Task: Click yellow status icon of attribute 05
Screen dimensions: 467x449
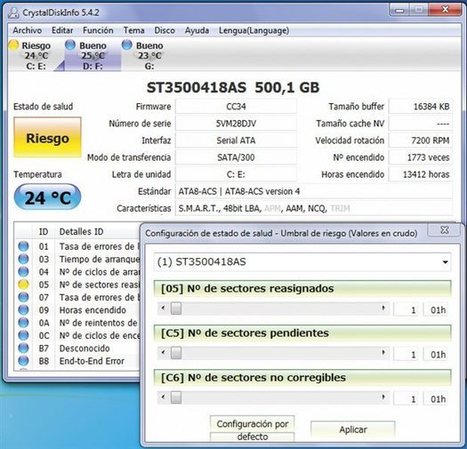Action: [x=23, y=284]
